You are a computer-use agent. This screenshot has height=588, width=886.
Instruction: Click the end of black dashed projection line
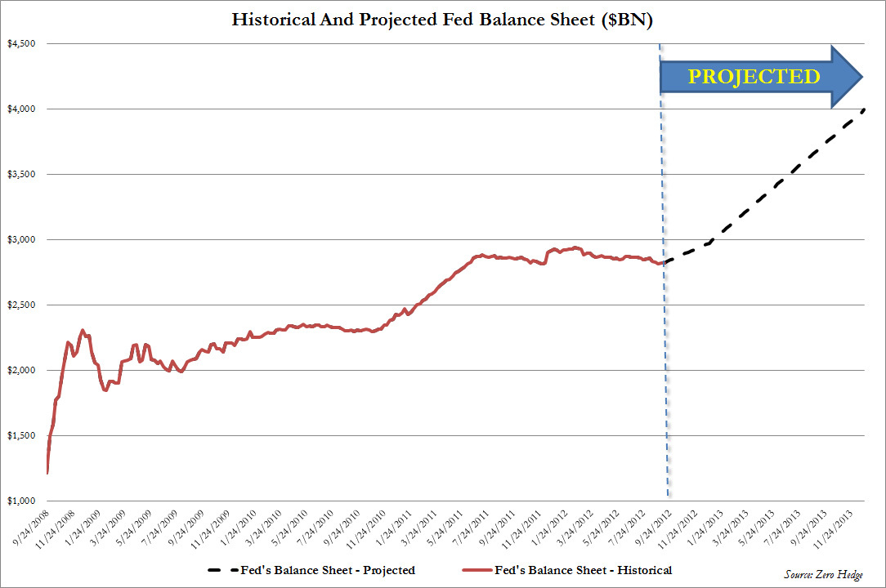863,109
